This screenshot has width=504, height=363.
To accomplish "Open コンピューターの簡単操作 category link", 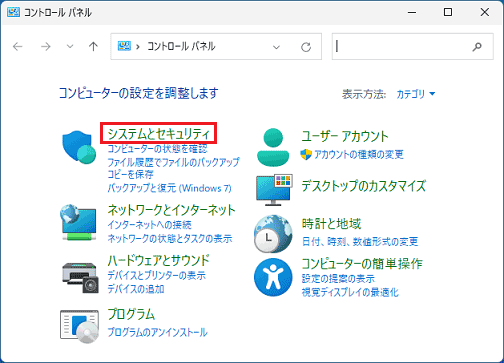I will (x=362, y=264).
